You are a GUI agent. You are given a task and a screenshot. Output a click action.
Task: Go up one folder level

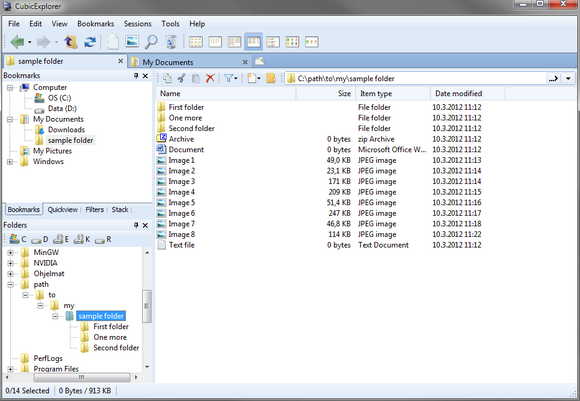click(70, 42)
